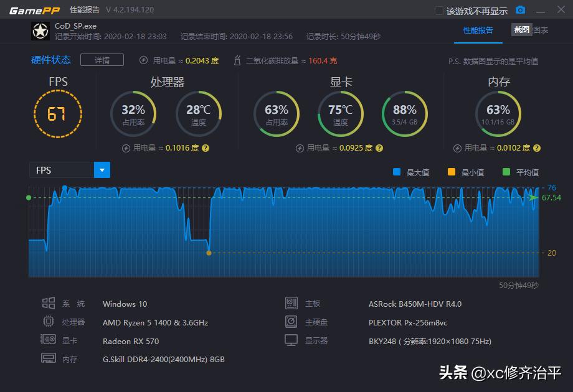This screenshot has height=392, width=573.
Task: Click the text AMD Ryzen 5 1400 & 3.6GHz
Action: [155, 323]
